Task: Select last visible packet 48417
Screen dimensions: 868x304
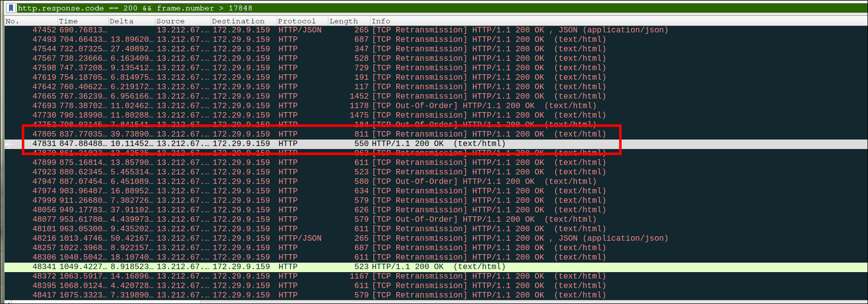Action: (x=436, y=295)
